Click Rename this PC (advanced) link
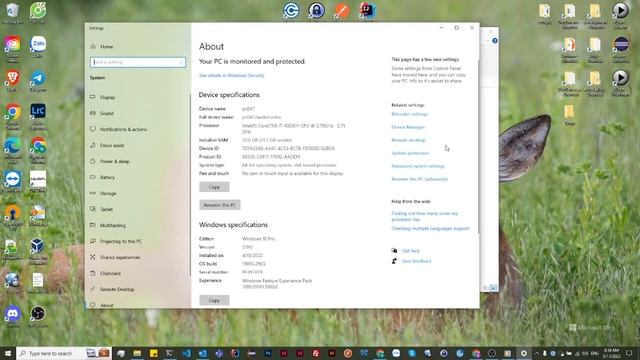Screen dimensions: 640x360 pos(419,179)
